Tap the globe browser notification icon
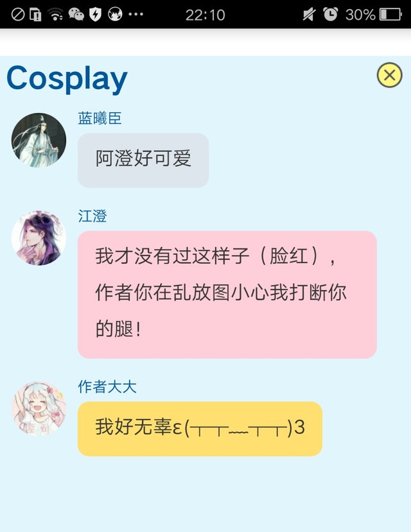The height and width of the screenshot is (532, 411). click(x=115, y=15)
